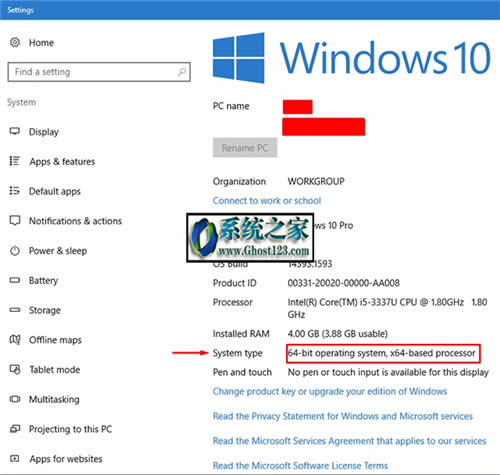
Task: Click Change product key or upgrade edition link
Action: 330,391
